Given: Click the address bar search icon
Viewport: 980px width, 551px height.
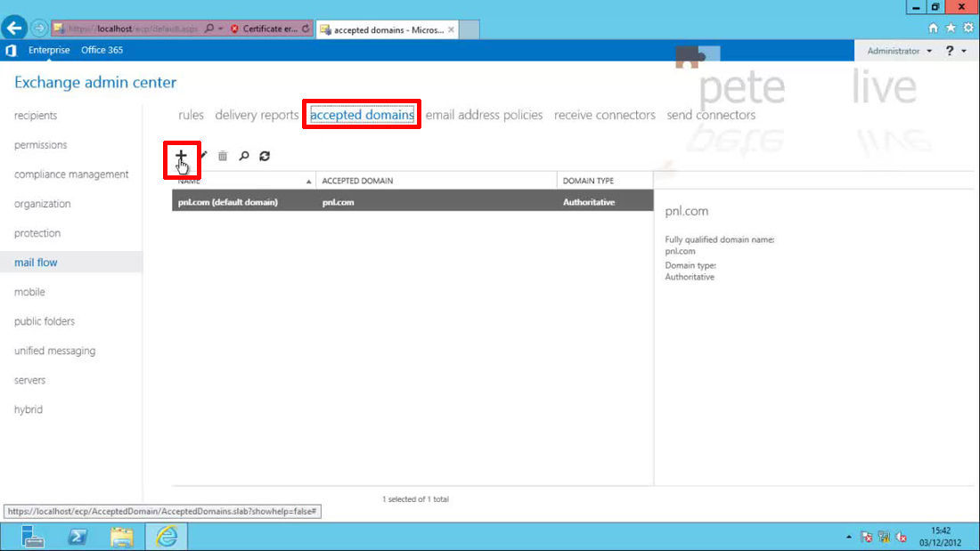Looking at the screenshot, I should click(209, 28).
